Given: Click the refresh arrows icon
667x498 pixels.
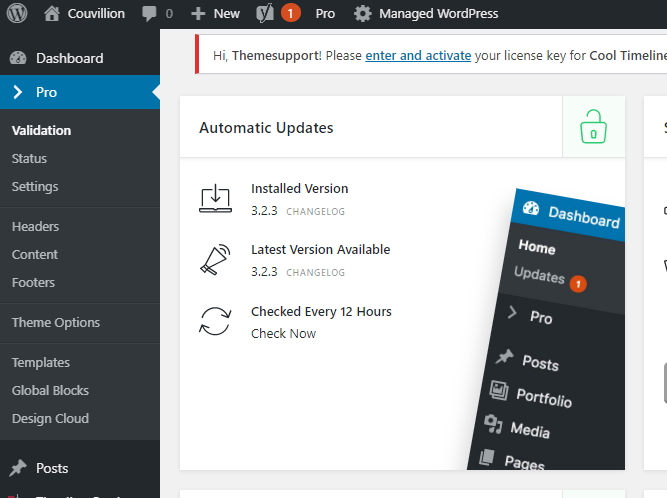Looking at the screenshot, I should pyautogui.click(x=215, y=322).
